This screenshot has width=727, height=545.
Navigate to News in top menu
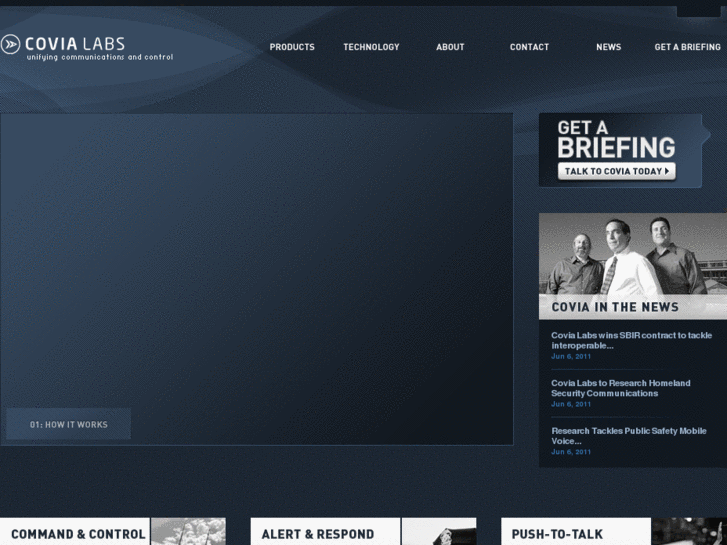[608, 47]
